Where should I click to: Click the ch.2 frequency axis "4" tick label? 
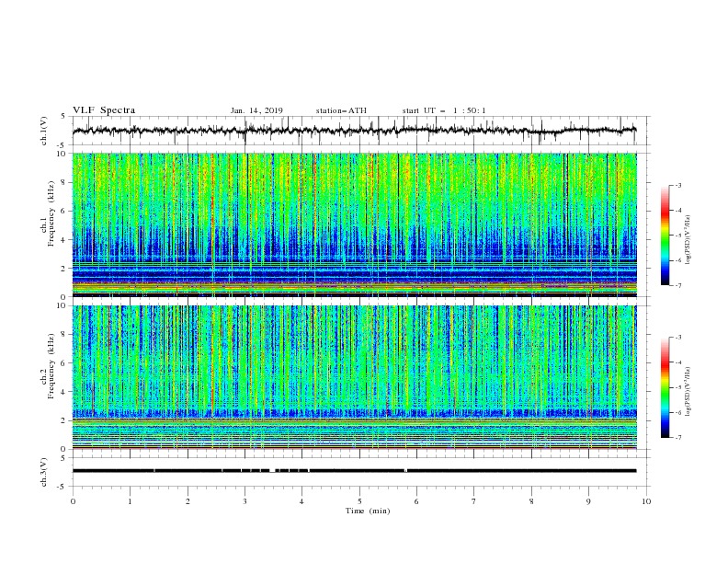pyautogui.click(x=64, y=392)
